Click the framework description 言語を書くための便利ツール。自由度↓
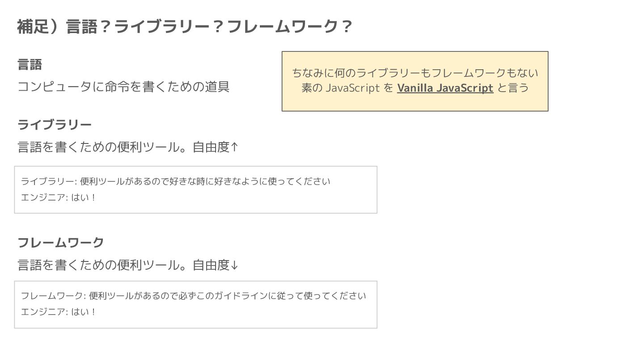 128,265
